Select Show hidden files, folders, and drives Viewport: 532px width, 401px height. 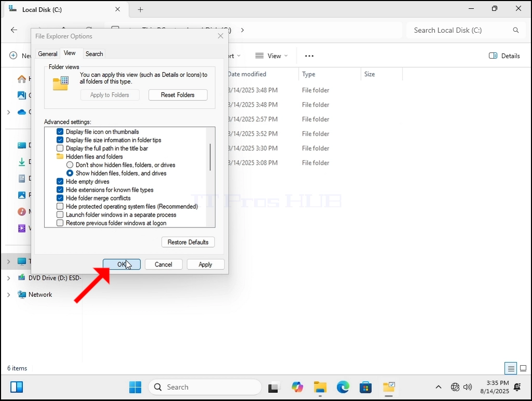click(70, 173)
